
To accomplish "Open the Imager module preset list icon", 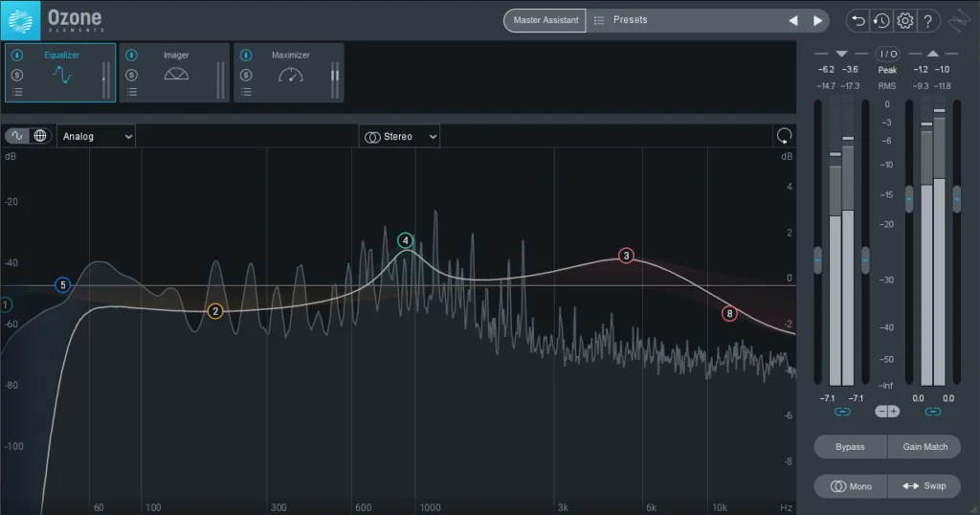I will pos(132,92).
